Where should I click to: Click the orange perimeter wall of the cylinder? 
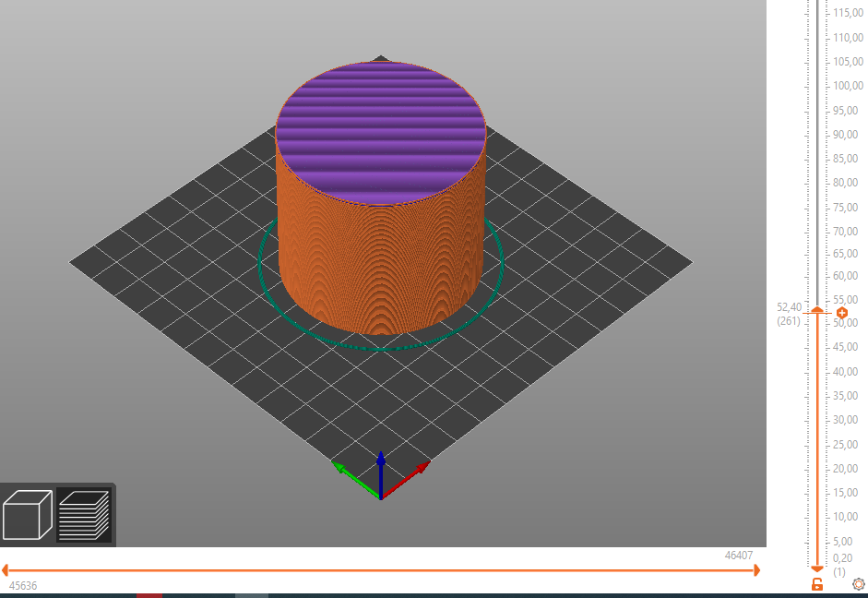tap(381, 266)
